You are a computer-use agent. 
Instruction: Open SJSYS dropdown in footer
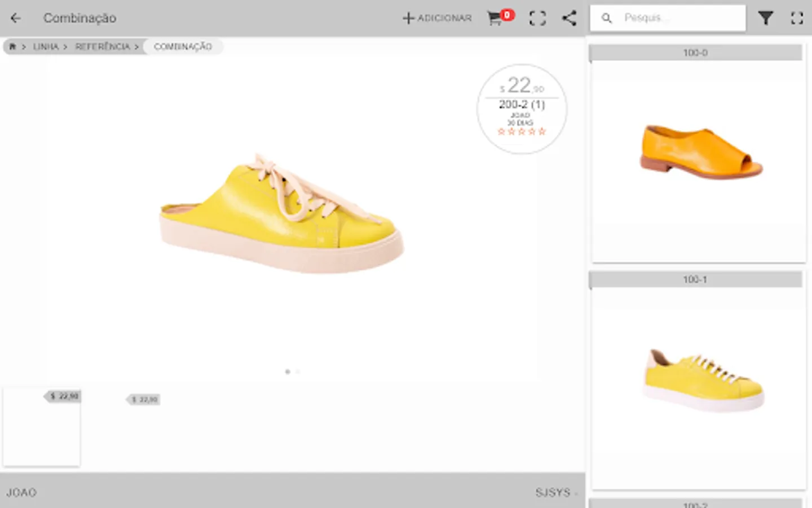click(557, 492)
